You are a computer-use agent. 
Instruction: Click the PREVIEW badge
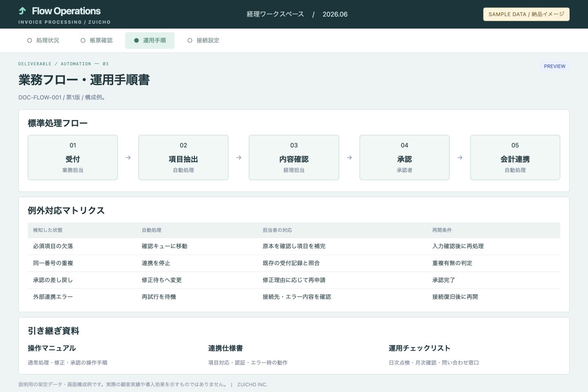coord(555,66)
